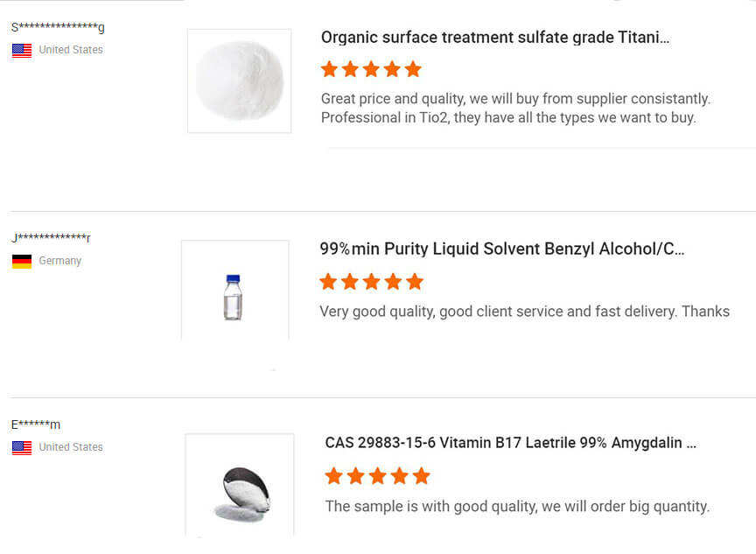Open the 99%min Purity Liquid Solvent link
This screenshot has height=554, width=756.
501,249
